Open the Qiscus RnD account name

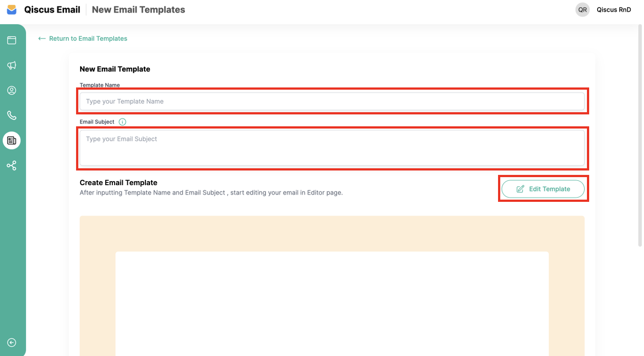(x=613, y=10)
